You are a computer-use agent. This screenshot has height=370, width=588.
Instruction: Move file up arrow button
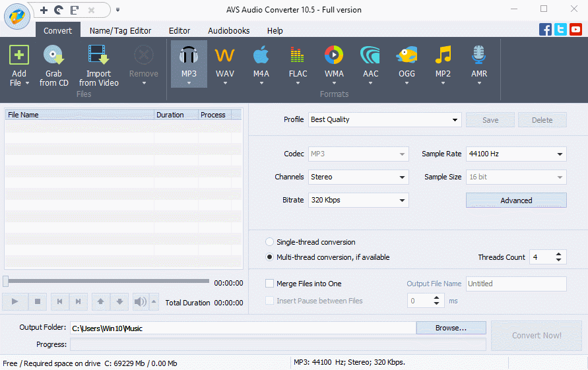[x=100, y=301]
